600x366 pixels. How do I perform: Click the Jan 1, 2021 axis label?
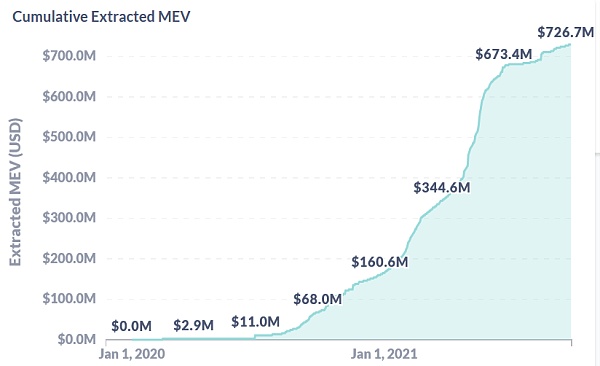click(x=384, y=354)
